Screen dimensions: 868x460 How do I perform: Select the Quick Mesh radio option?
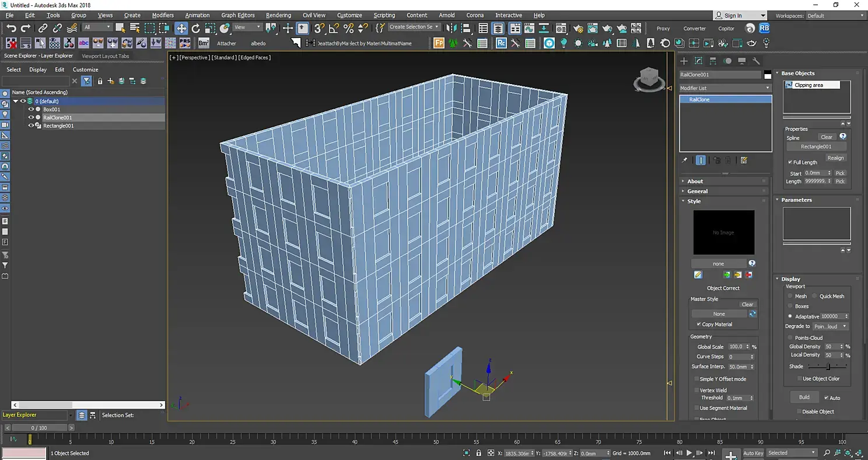[x=815, y=296]
